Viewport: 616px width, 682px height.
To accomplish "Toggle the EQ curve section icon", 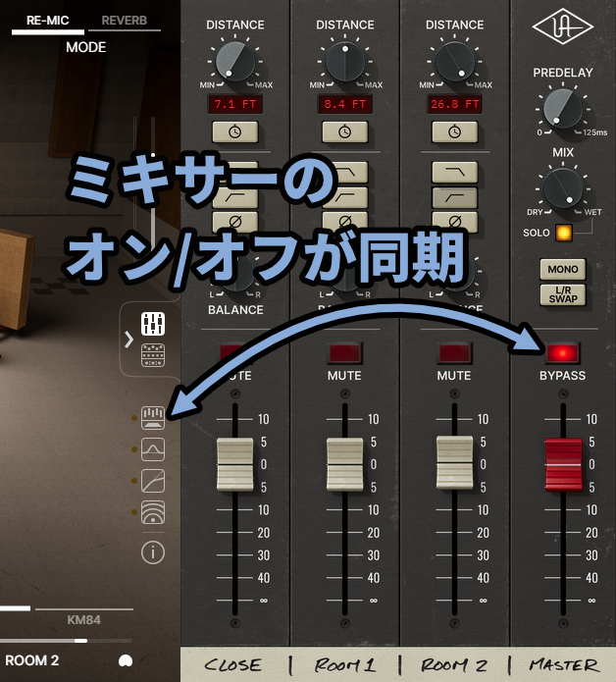I will click(152, 449).
